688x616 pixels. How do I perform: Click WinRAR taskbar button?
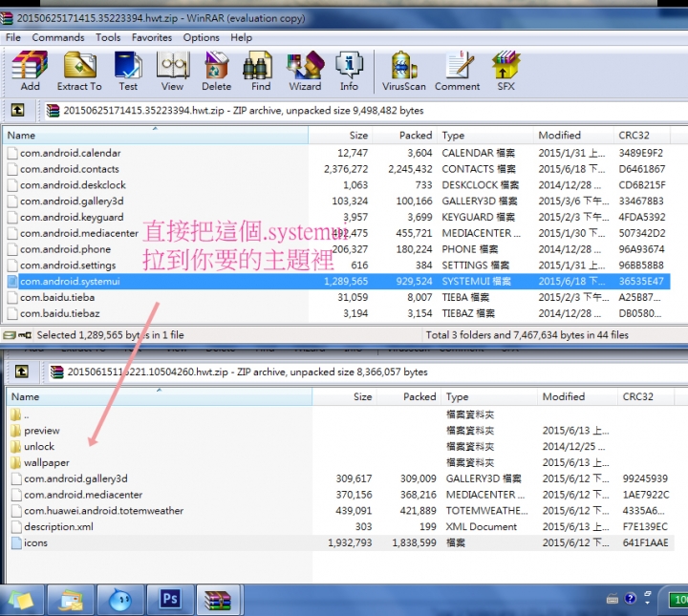(218, 599)
